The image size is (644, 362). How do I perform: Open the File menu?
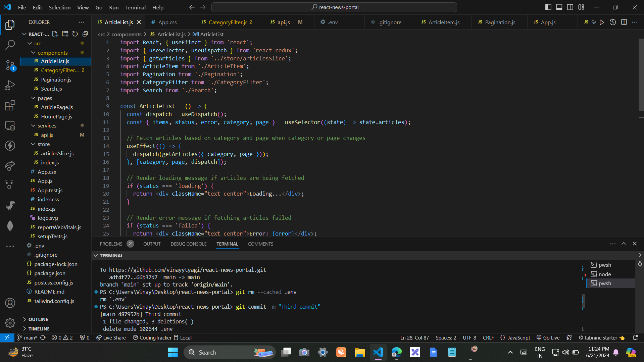[x=22, y=7]
